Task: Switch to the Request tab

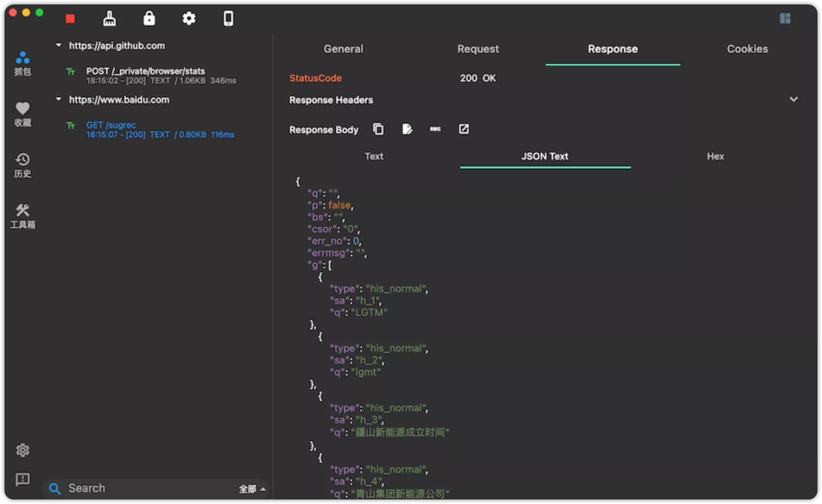Action: (x=478, y=49)
